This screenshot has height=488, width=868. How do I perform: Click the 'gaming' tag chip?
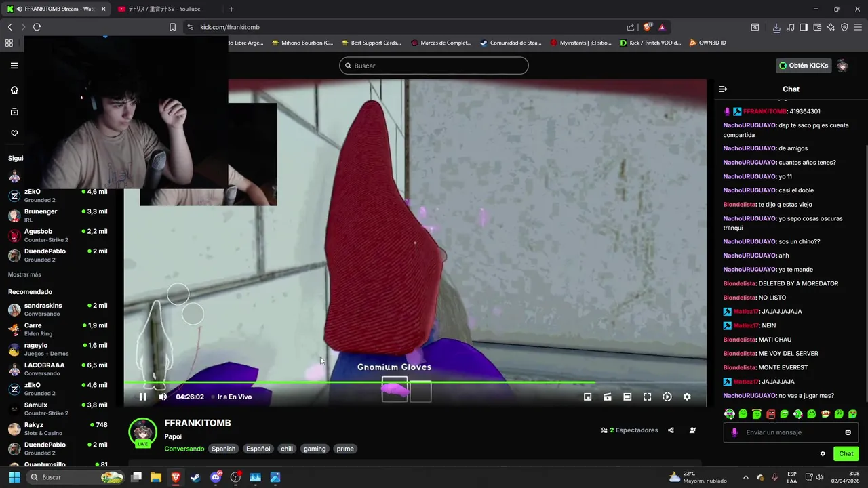(315, 449)
